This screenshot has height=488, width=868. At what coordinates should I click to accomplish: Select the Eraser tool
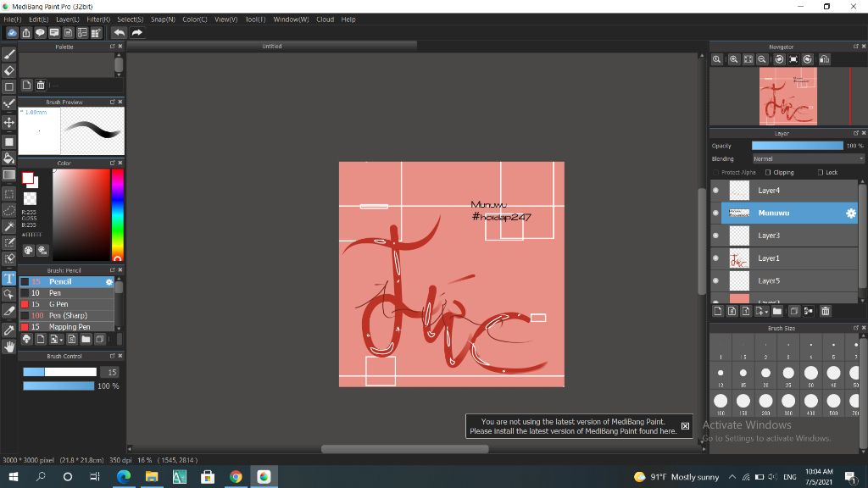click(8, 70)
